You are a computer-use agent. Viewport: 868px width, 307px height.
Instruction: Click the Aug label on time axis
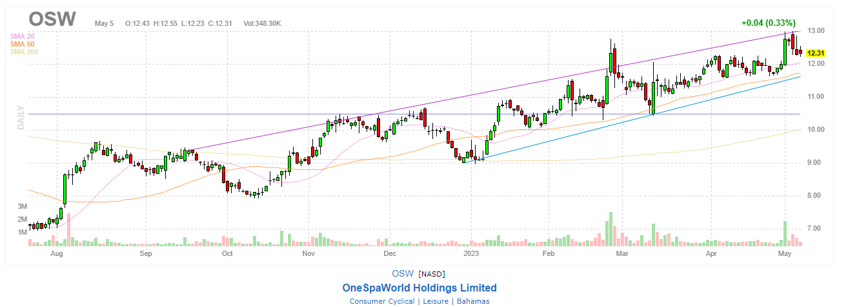pyautogui.click(x=57, y=255)
